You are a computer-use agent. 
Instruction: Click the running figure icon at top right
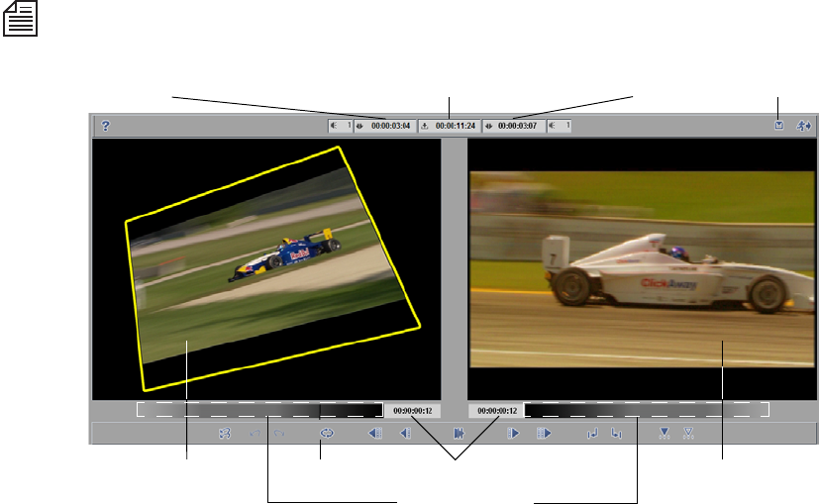803,126
